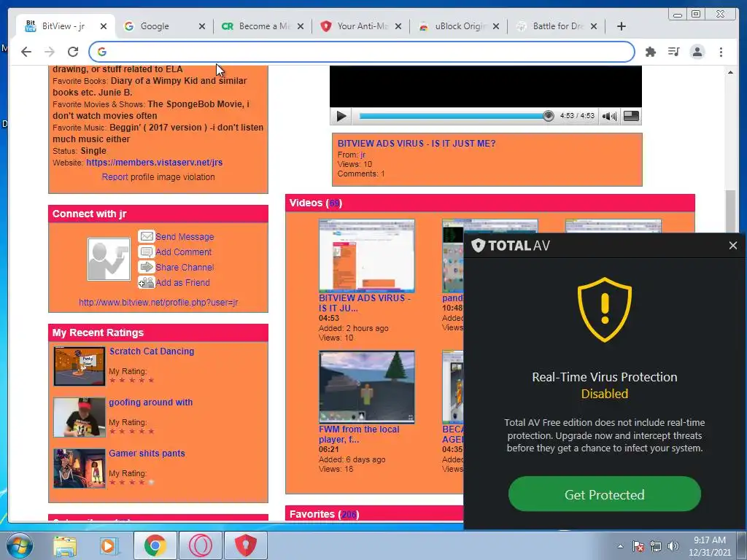
Task: Open the media control icon in toolbar
Action: [673, 52]
